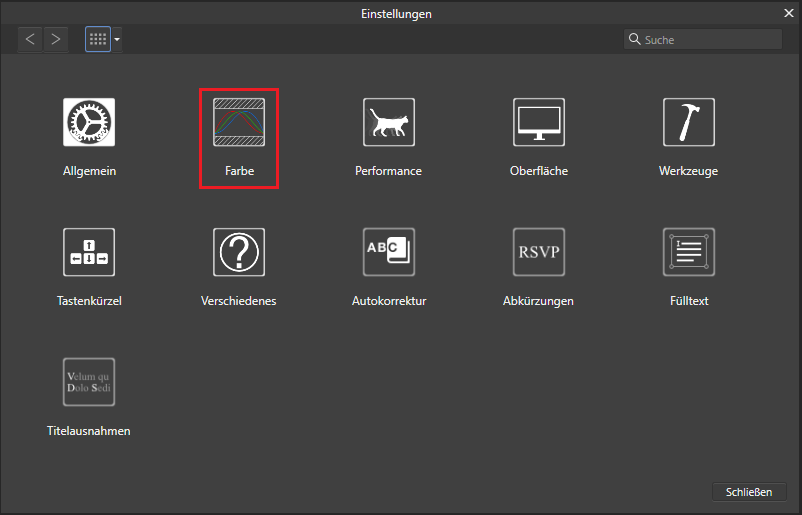Open the Allgemein settings gear icon
This screenshot has height=515, width=802.
point(89,122)
